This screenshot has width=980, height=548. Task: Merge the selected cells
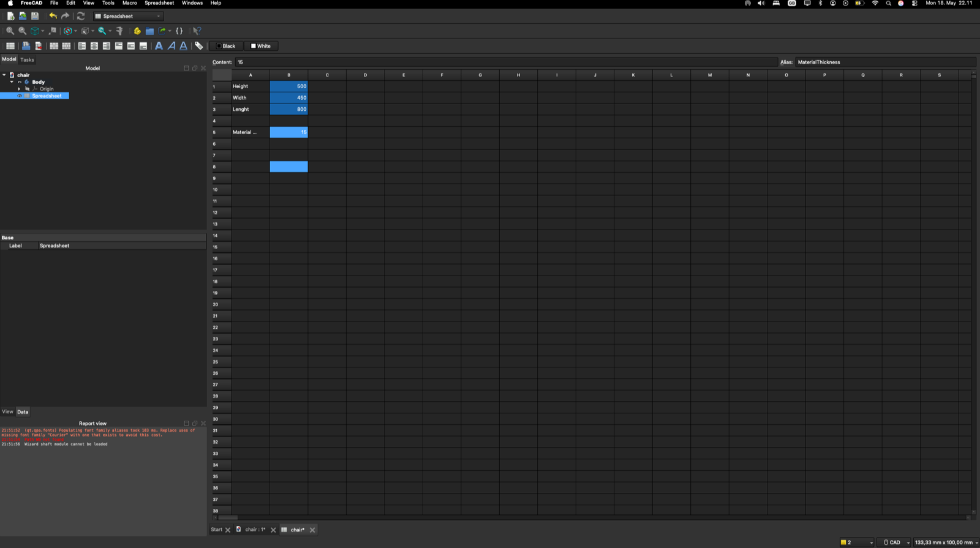point(54,46)
